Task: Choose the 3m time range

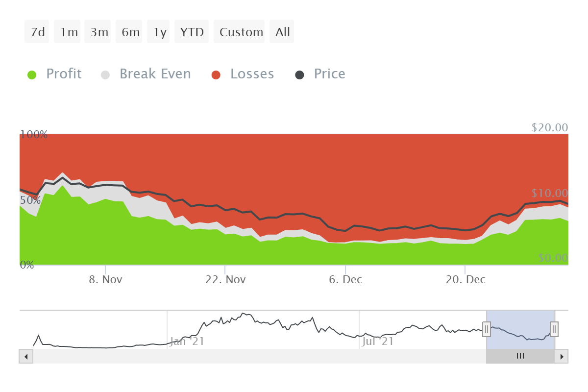Action: coord(98,32)
